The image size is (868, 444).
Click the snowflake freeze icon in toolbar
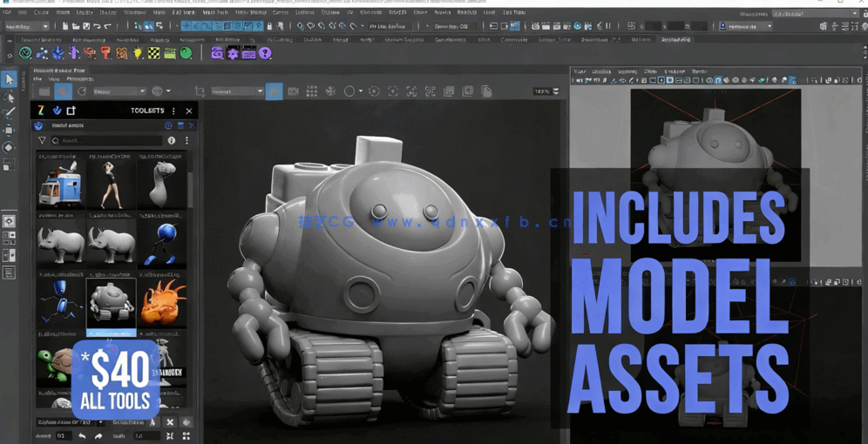pos(330,91)
